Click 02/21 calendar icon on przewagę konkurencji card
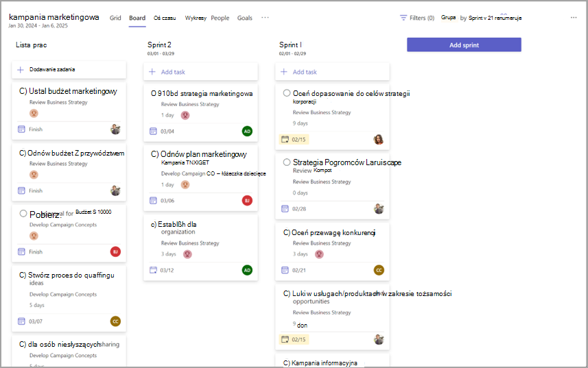This screenshot has width=588, height=368. coord(285,270)
